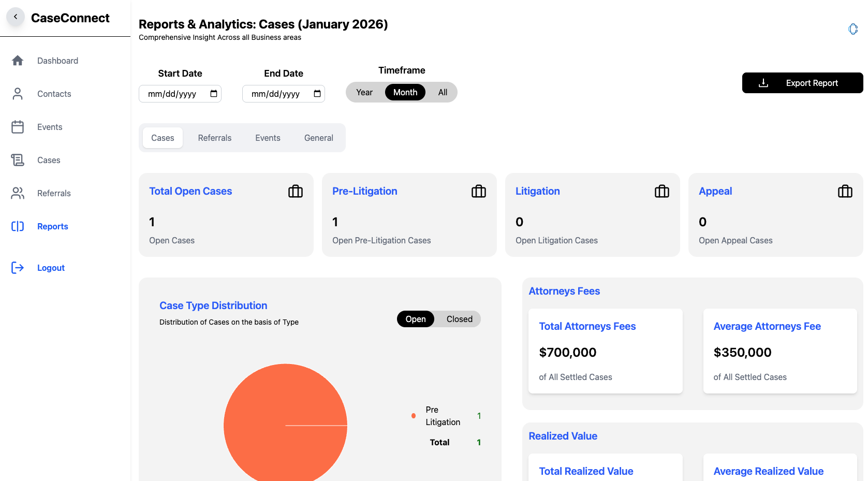Open the Start Date calendar picker
Screen dimensions: 868x481
pyautogui.click(x=214, y=94)
